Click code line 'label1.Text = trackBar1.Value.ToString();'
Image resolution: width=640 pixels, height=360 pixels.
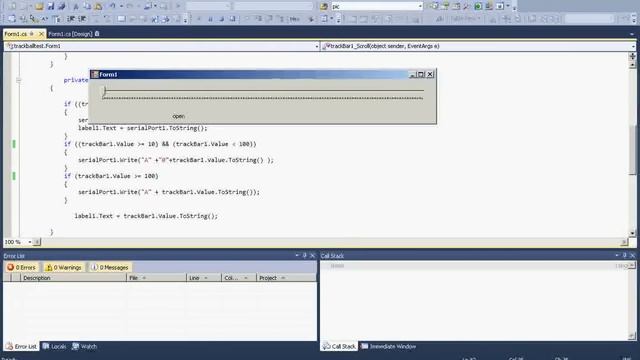click(x=146, y=216)
